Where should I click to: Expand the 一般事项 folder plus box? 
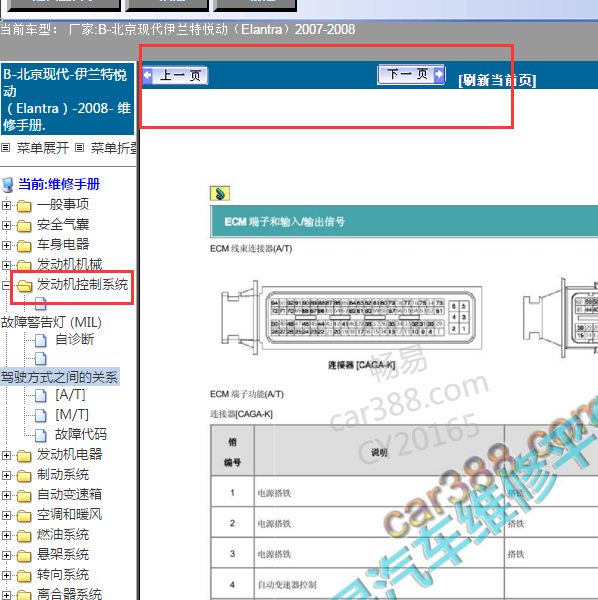6,205
